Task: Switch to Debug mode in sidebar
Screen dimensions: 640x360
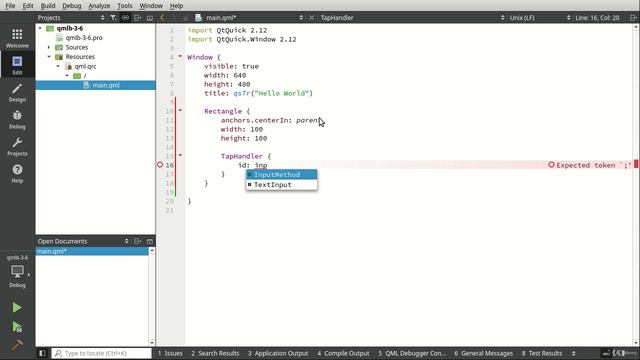Action: (17, 119)
